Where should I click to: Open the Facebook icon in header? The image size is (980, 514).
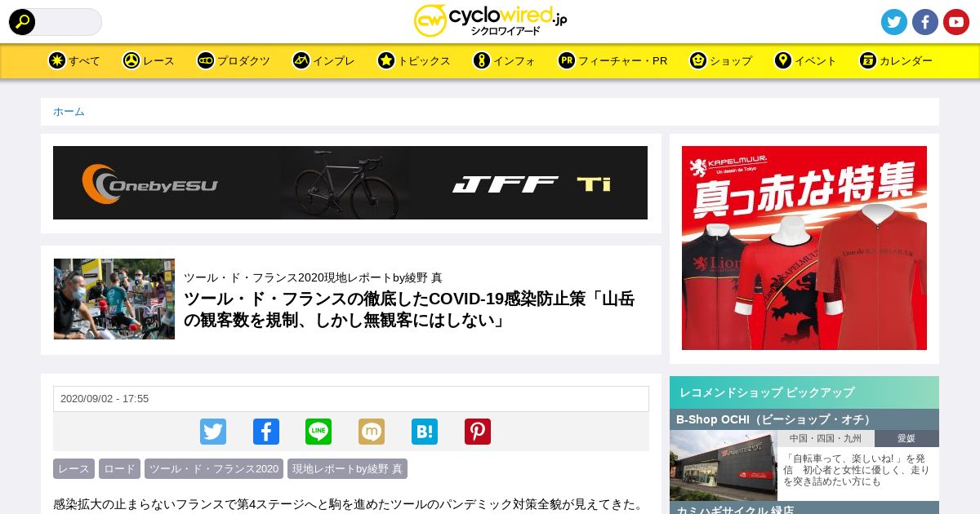pyautogui.click(x=925, y=22)
